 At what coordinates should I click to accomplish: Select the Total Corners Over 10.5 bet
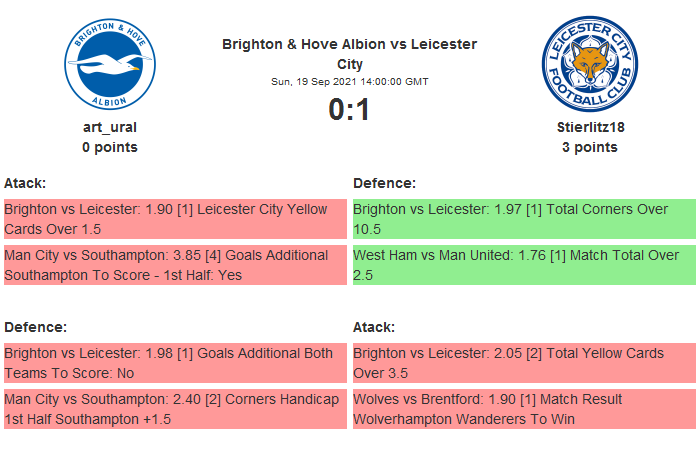[x=523, y=219]
